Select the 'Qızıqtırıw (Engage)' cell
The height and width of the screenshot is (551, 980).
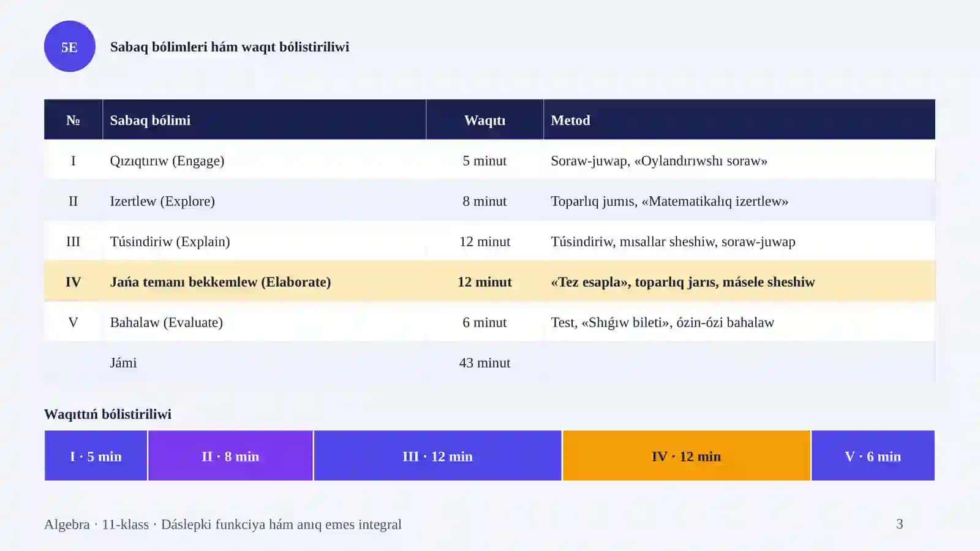pyautogui.click(x=264, y=161)
